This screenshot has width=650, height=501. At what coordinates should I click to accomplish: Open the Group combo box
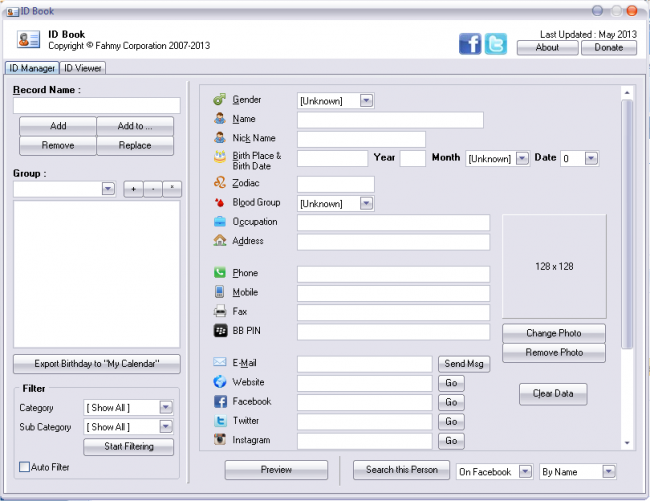[108, 189]
